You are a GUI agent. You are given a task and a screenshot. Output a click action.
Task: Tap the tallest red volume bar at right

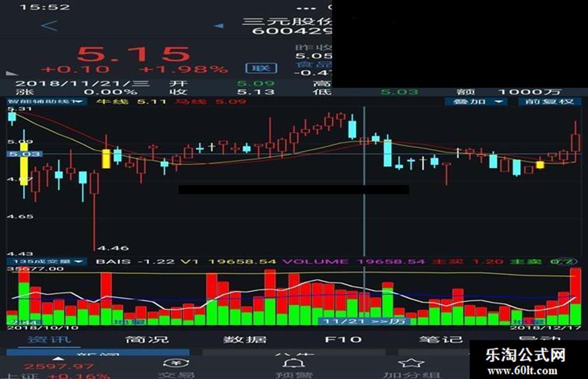pyautogui.click(x=576, y=296)
